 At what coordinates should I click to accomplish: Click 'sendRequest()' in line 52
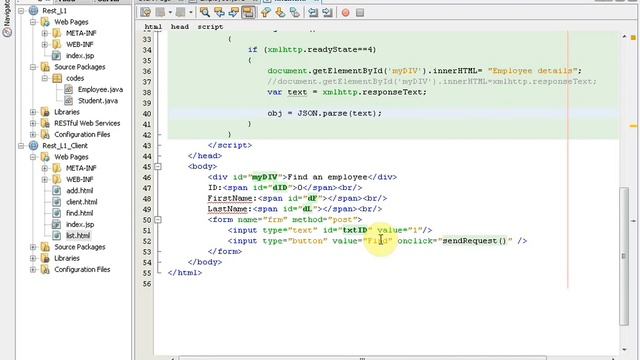click(x=474, y=241)
